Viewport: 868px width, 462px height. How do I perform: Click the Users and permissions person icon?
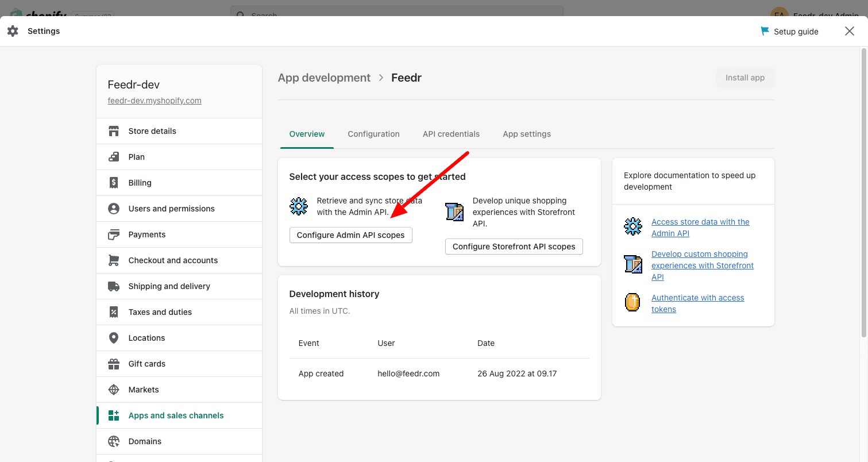[x=114, y=209]
